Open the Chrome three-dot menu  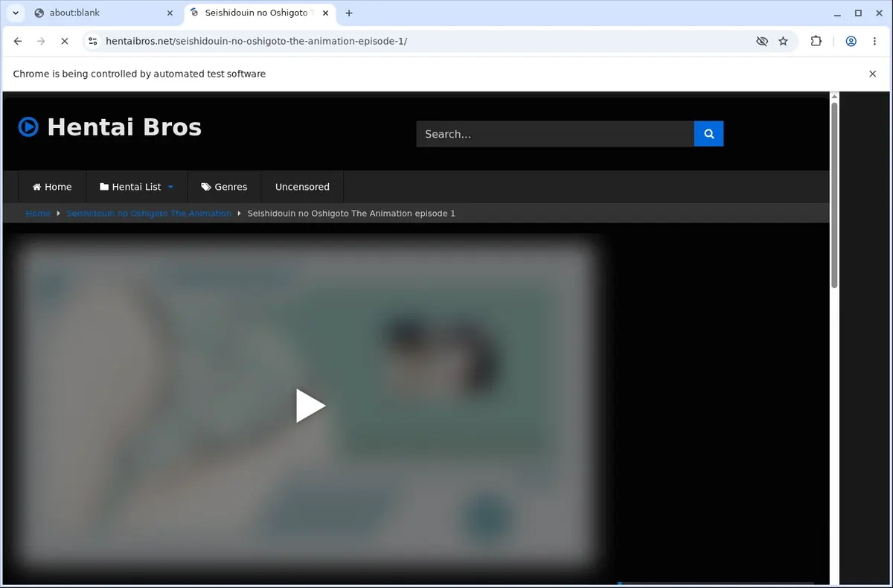pos(874,41)
